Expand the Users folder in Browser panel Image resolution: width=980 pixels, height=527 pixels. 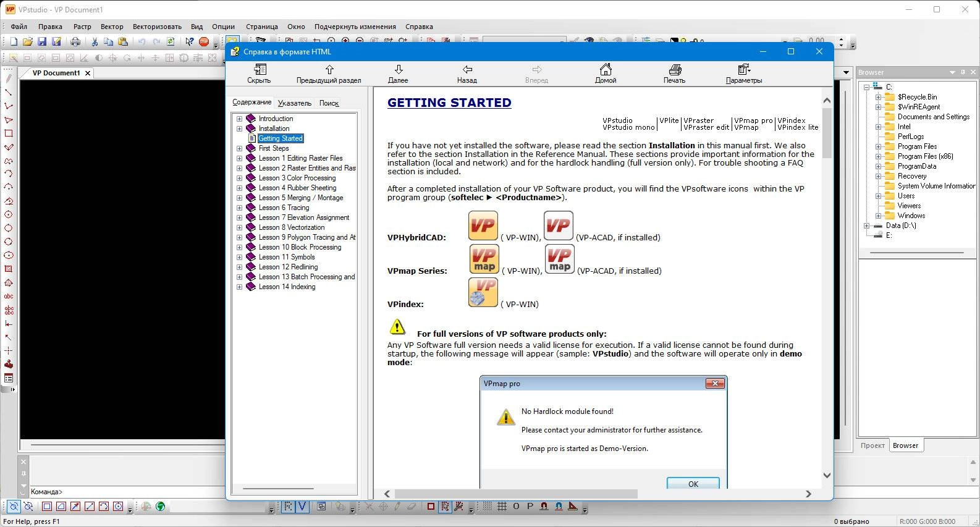(878, 196)
